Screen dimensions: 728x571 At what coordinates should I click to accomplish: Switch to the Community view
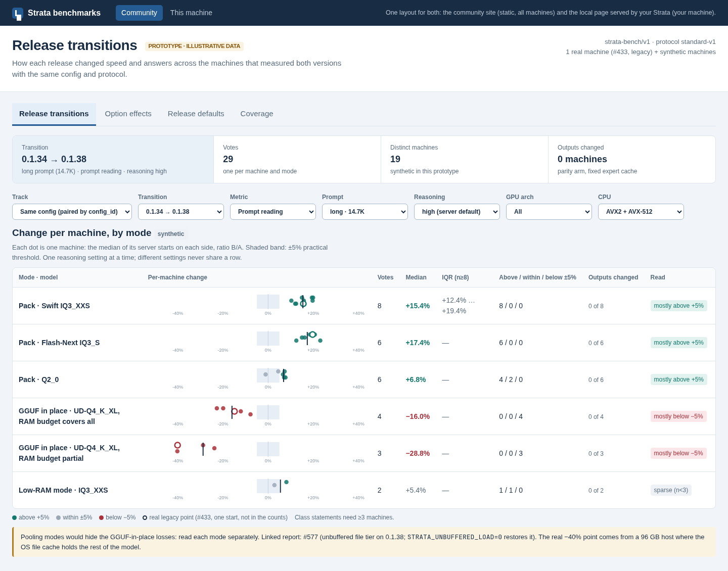(x=139, y=13)
